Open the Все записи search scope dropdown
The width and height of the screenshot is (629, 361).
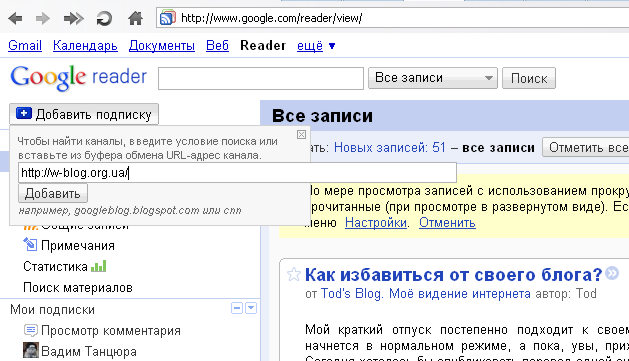pyautogui.click(x=433, y=78)
